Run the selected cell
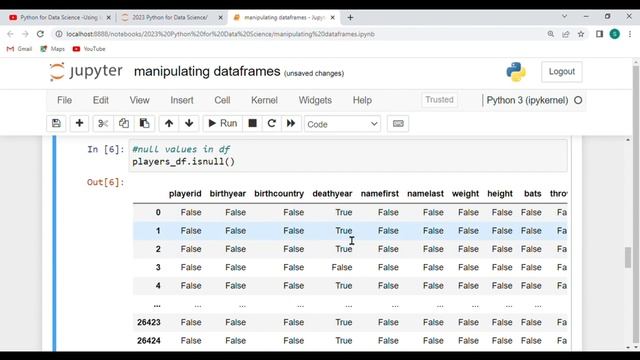The width and height of the screenshot is (640, 360). (222, 124)
